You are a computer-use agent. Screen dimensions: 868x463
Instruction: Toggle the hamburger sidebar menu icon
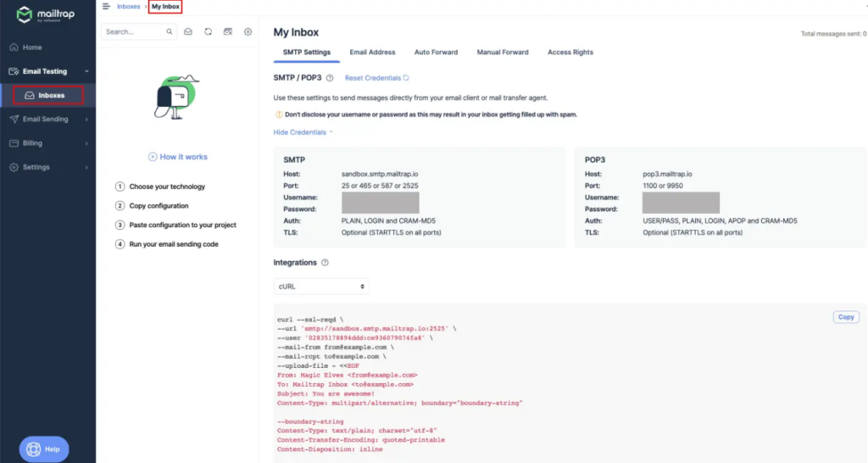pos(106,6)
